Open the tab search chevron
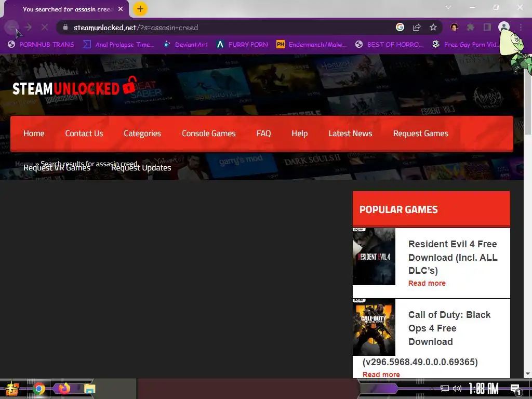Screen dimensions: 532x399 pos(448,7)
